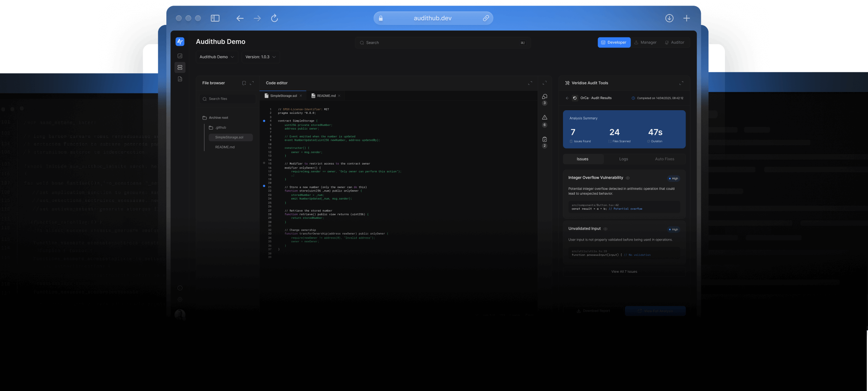Open the Version 1.0.3 dropdown

tap(260, 57)
